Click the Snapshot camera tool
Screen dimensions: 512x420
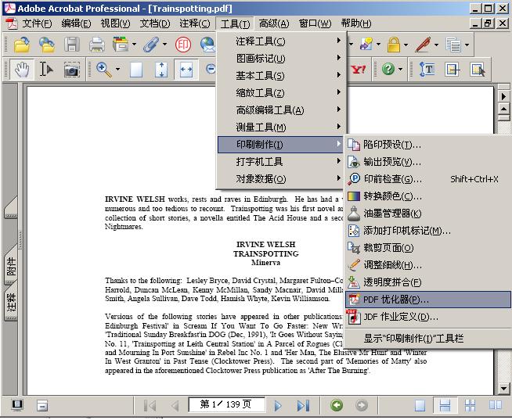coord(71,70)
